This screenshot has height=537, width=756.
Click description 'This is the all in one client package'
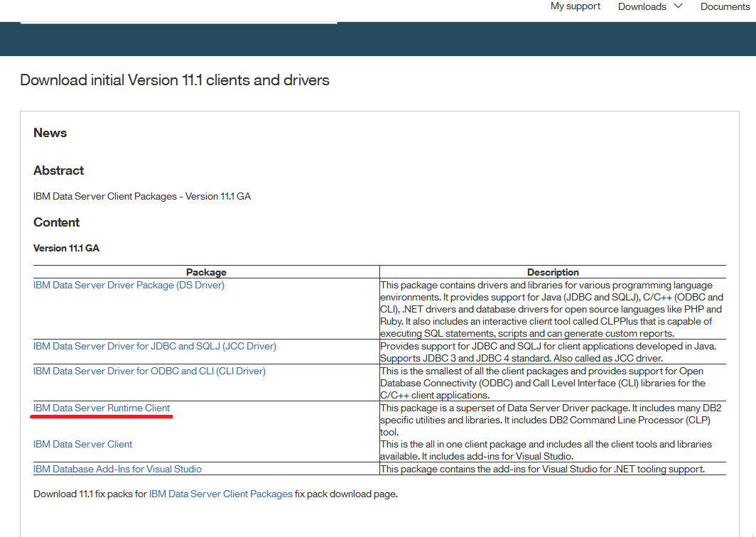tap(546, 450)
